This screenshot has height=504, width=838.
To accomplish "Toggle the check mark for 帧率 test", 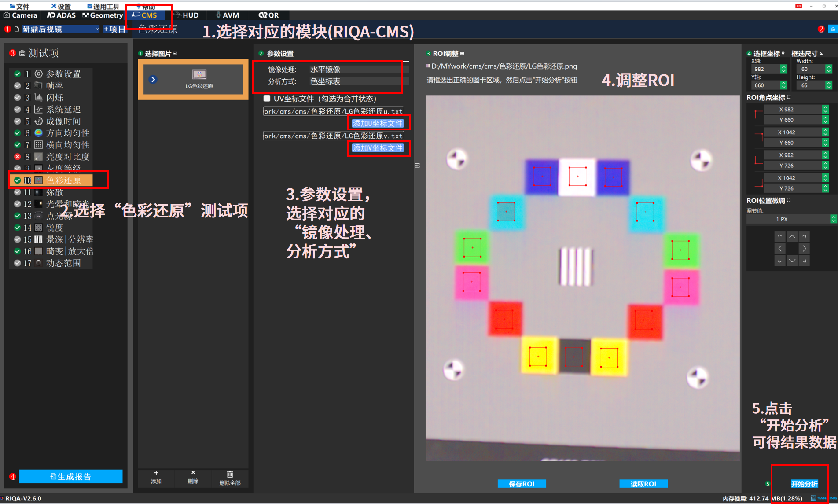I will coord(17,86).
